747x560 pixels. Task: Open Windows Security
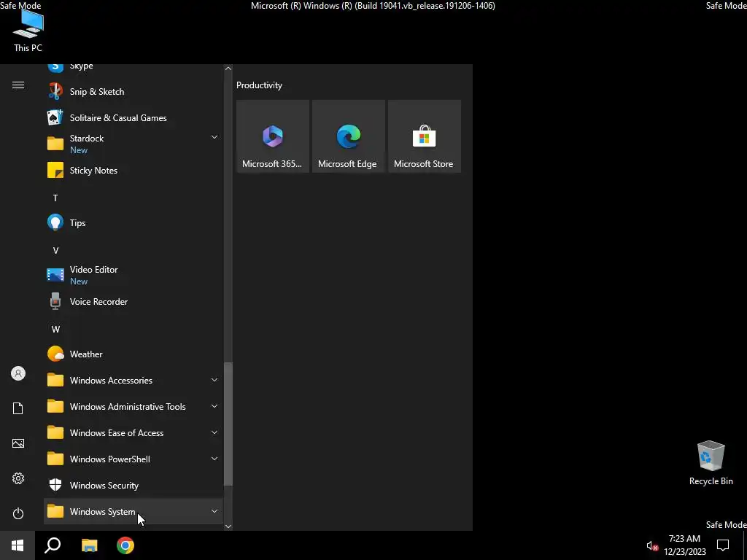tap(133, 485)
